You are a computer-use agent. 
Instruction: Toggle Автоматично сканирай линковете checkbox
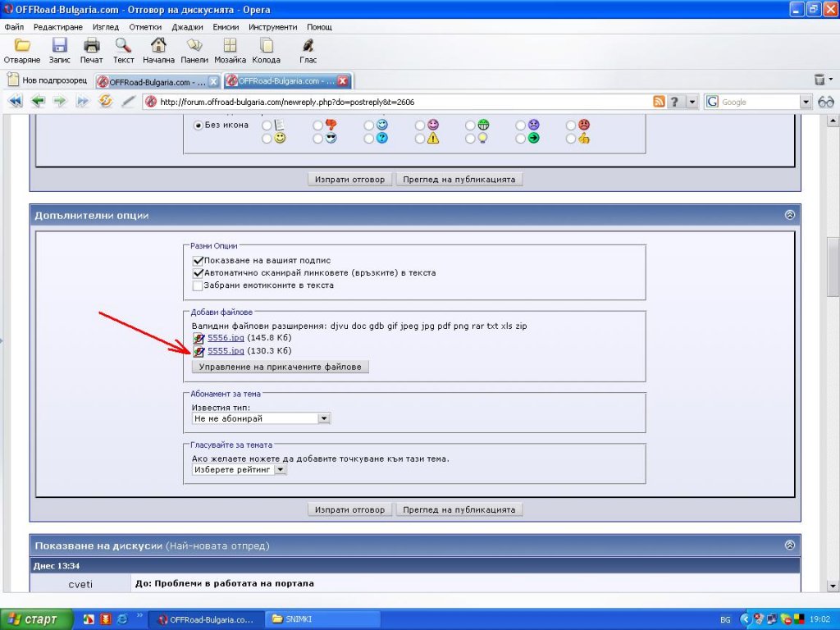tap(198, 273)
